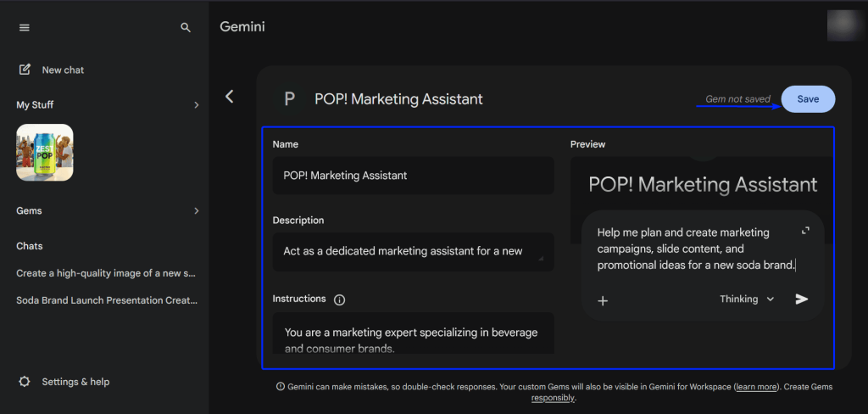Click the profile avatar at top right

click(x=844, y=26)
